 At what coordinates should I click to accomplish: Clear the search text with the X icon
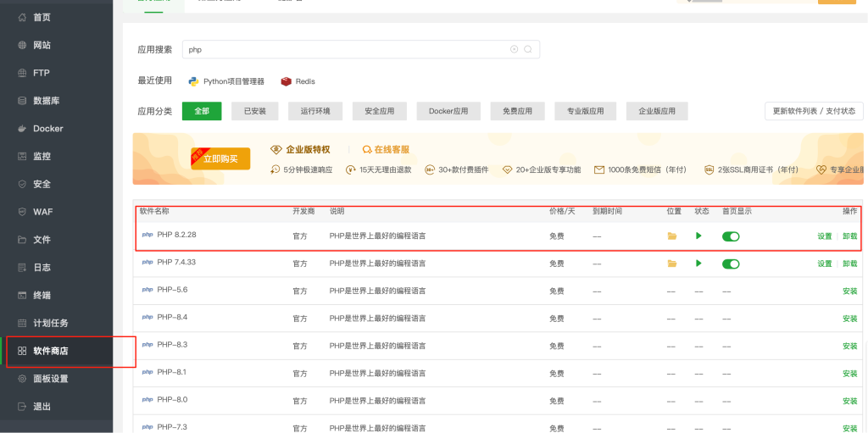pyautogui.click(x=514, y=50)
